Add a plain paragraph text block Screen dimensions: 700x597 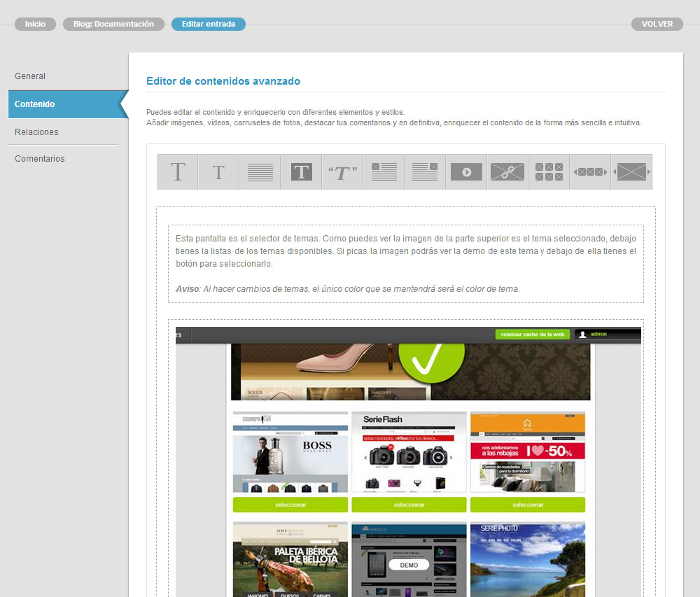pos(260,171)
